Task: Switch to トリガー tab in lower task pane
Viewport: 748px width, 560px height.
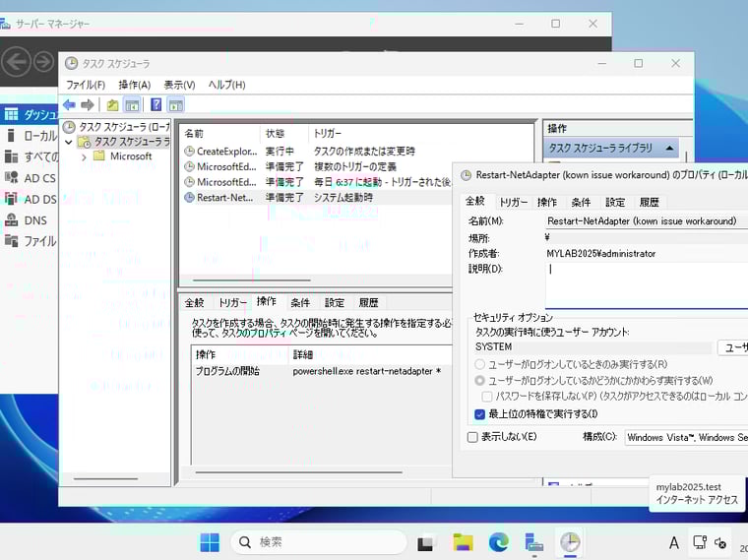Action: (x=233, y=303)
